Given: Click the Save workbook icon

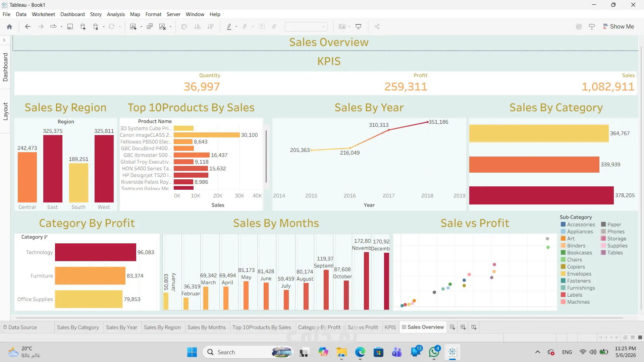Looking at the screenshot, I should [70, 27].
